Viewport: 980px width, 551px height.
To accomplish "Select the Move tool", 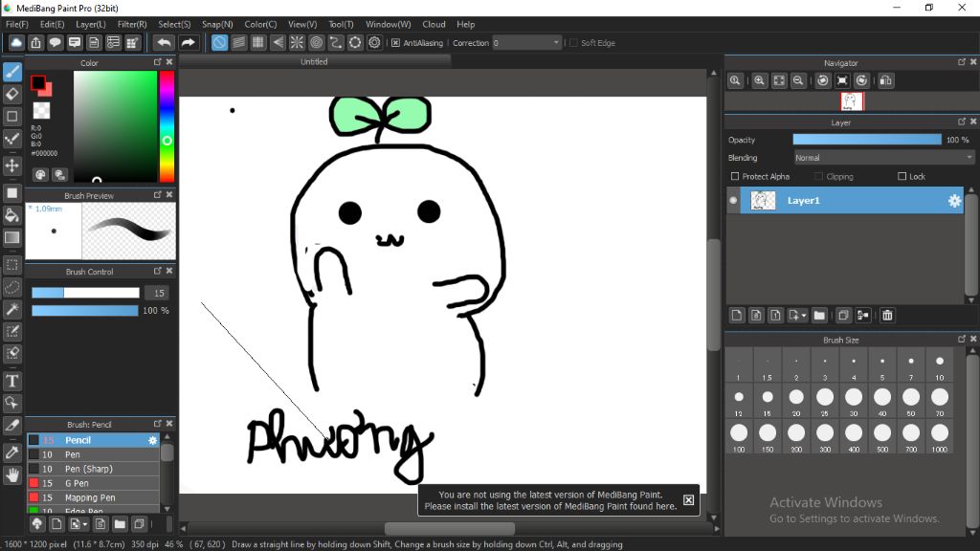I will click(x=11, y=165).
